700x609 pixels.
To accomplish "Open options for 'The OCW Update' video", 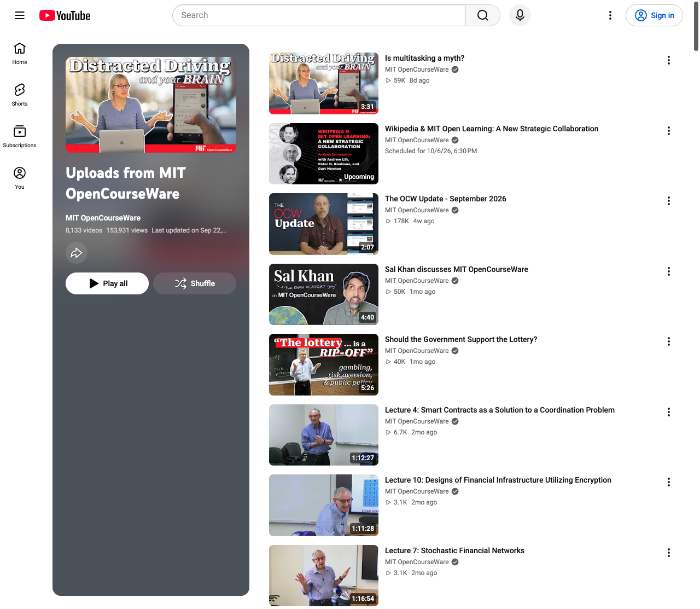I will tap(669, 201).
